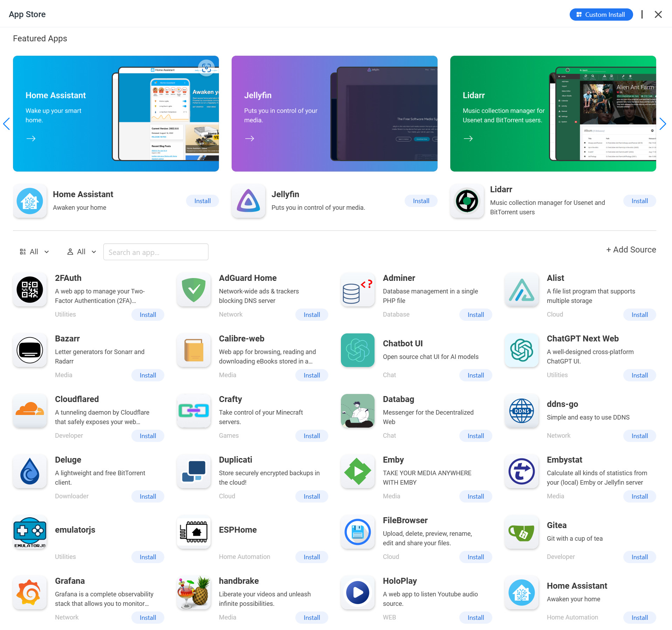Click the Deluge droplet icon
Viewport: 672px width, 630px height.
click(30, 471)
